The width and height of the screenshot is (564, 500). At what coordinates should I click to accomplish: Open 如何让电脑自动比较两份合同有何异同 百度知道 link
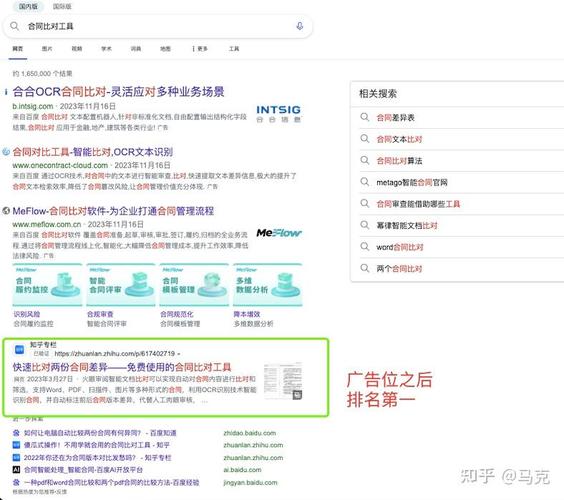point(100,433)
